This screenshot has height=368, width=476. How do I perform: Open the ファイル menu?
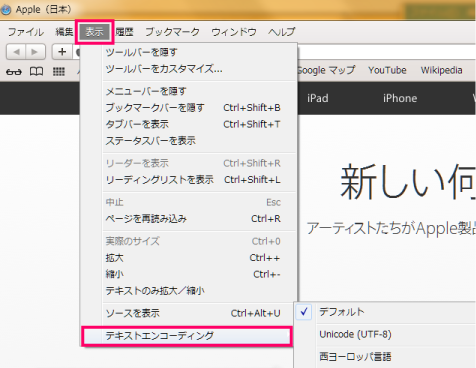point(26,32)
